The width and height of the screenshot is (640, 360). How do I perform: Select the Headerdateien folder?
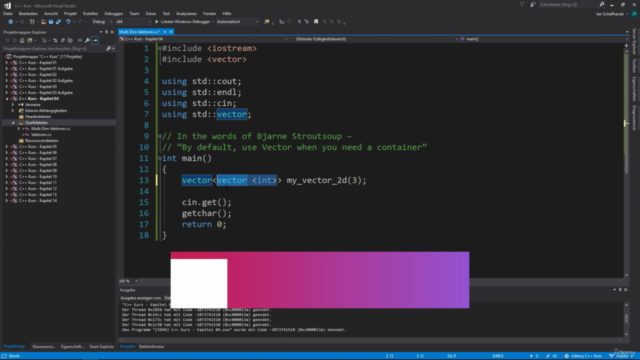click(x=38, y=117)
